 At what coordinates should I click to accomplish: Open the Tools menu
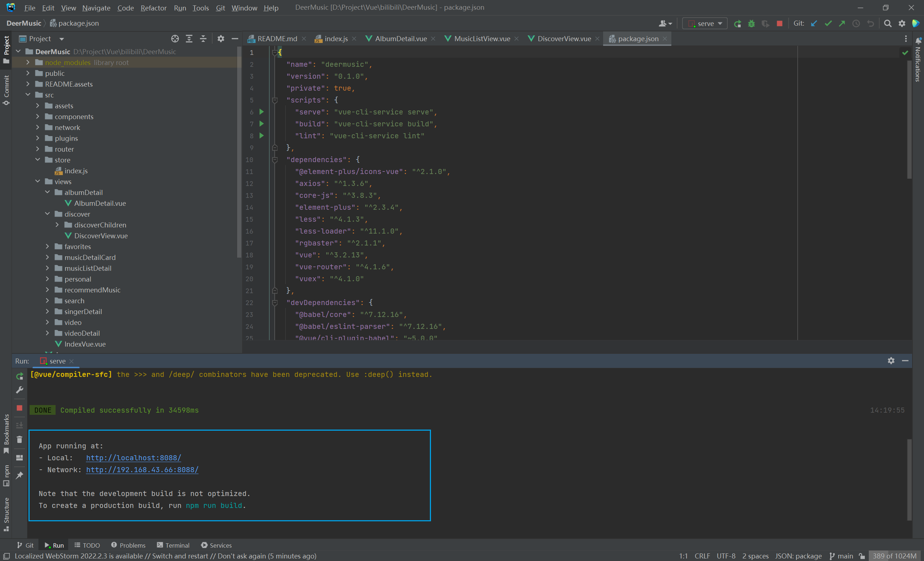point(201,8)
